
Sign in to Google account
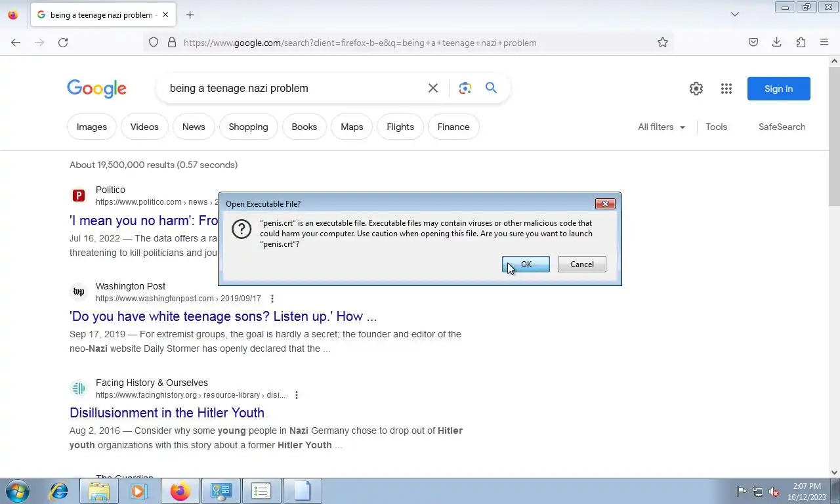pos(778,89)
